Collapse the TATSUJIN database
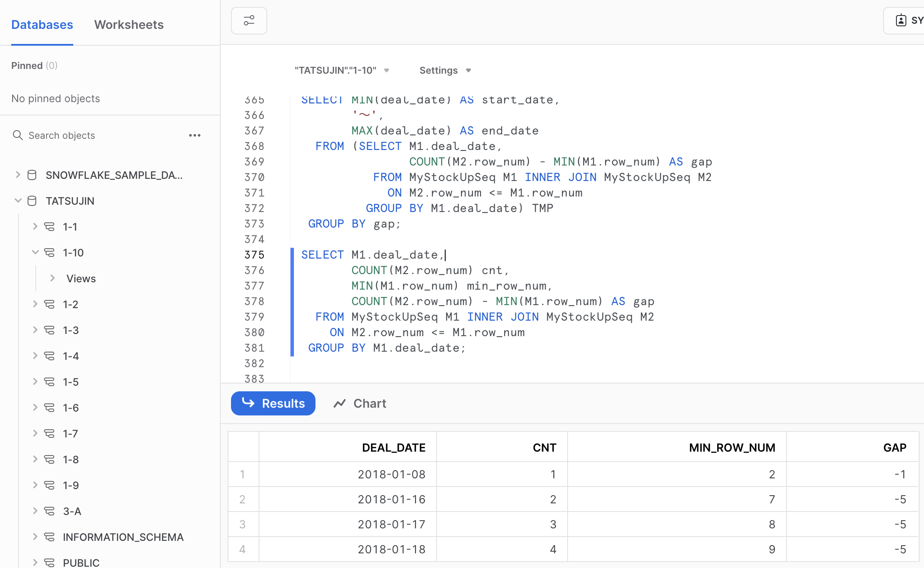 [18, 200]
